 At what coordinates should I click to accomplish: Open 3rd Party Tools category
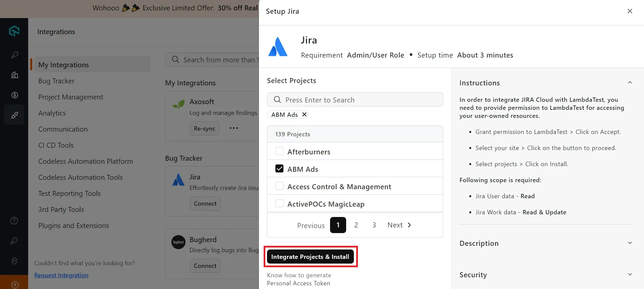61,210
